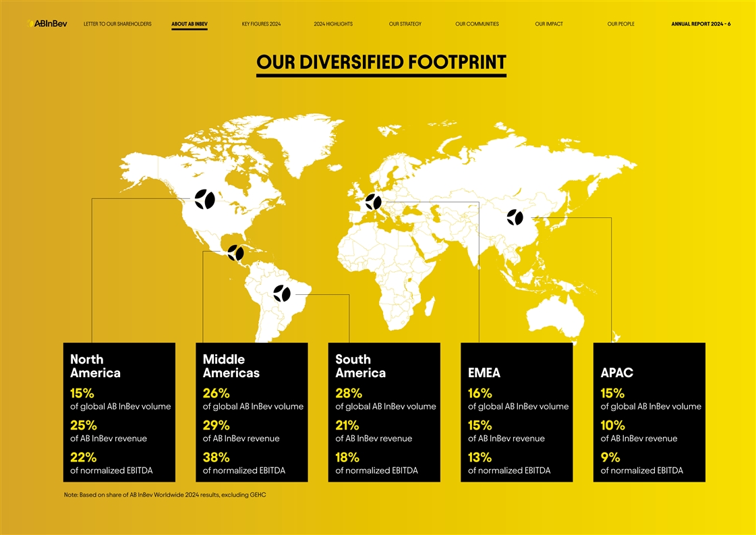Click the note about excluding GEHC
The width and height of the screenshot is (756, 535).
165,495
